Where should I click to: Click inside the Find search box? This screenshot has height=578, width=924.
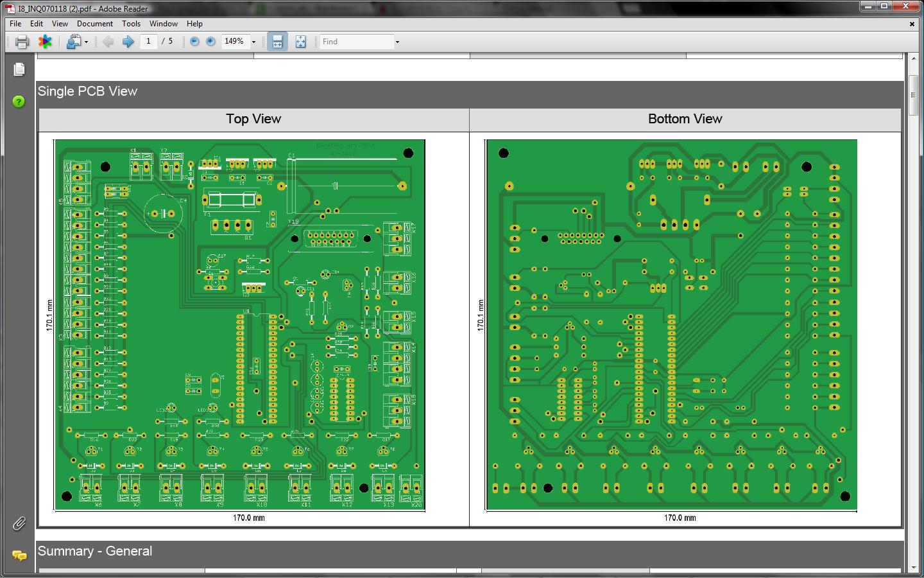356,42
